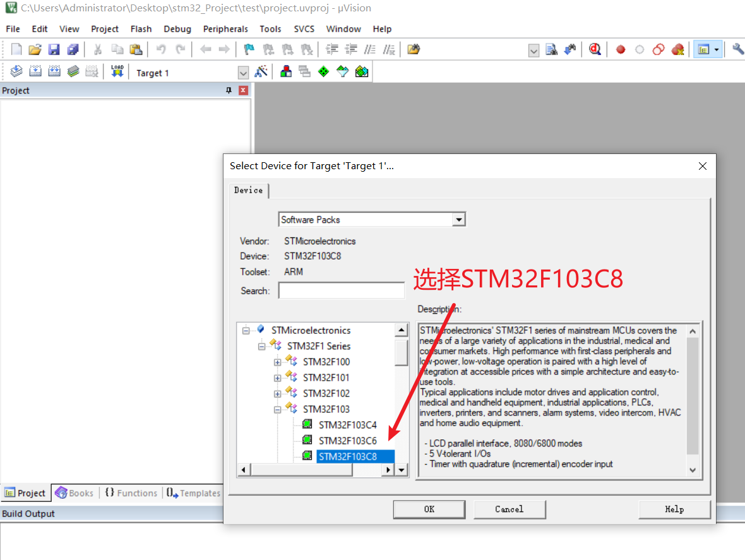Open Manage Project Items icon

point(285,72)
